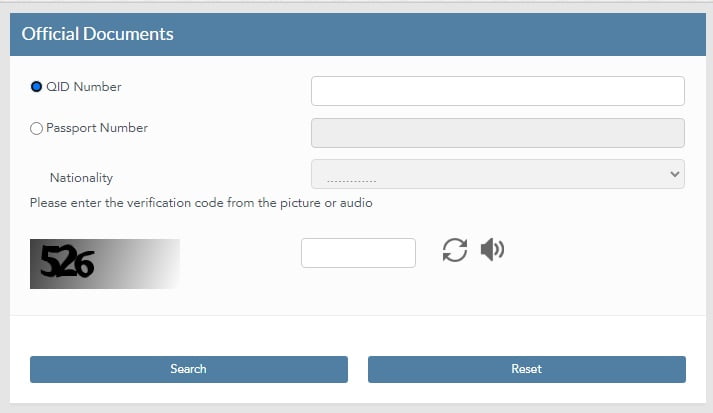Click the captcha verification picture
This screenshot has width=713, height=413.
tap(104, 264)
